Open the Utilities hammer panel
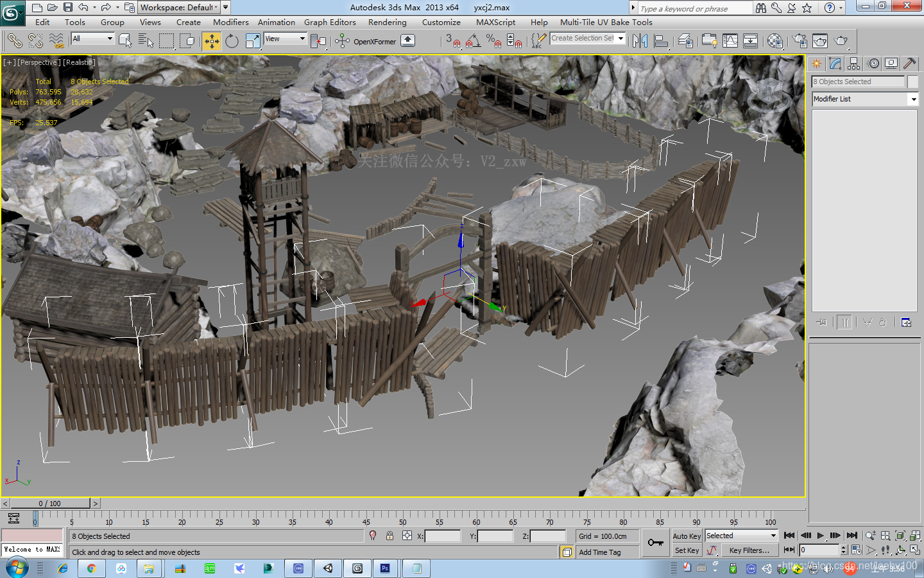Screen dimensions: 924x578 pyautogui.click(x=909, y=64)
